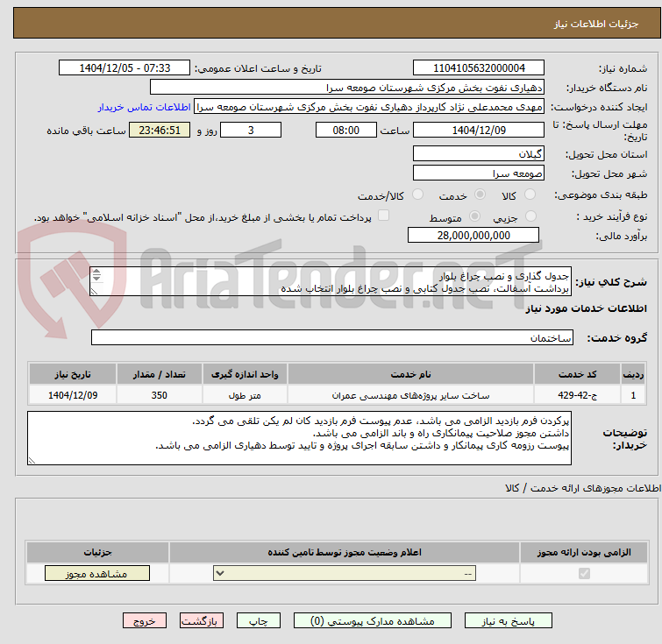The height and width of the screenshot is (644, 662).
Task: Select the 'کالا' radio button
Action: tap(530, 195)
